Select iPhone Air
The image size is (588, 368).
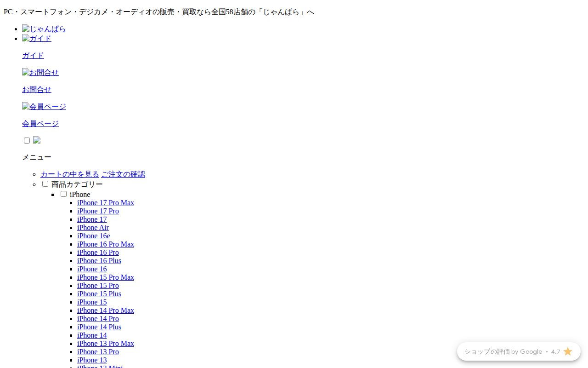click(x=93, y=228)
